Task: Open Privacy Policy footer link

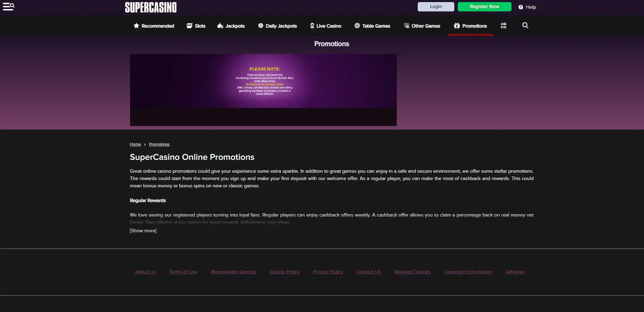Action: pyautogui.click(x=328, y=272)
